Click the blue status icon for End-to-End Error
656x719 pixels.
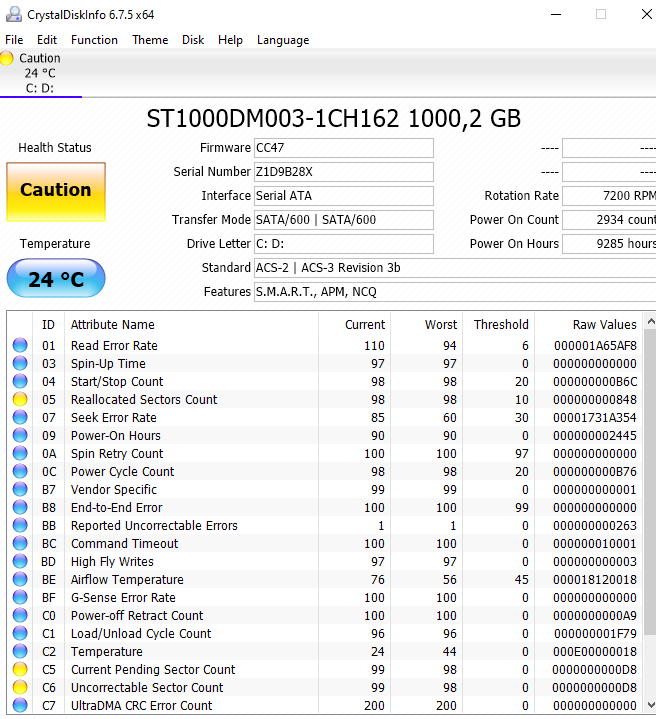20,507
